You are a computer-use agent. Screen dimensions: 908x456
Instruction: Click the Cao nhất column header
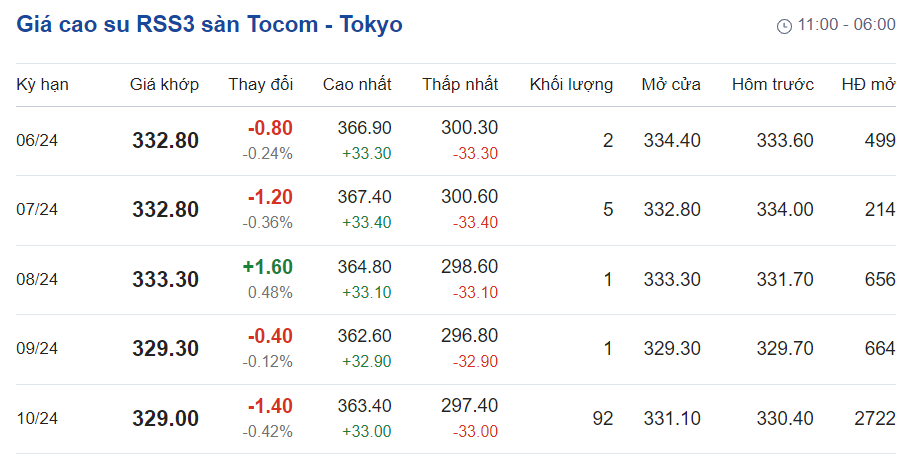tap(357, 84)
